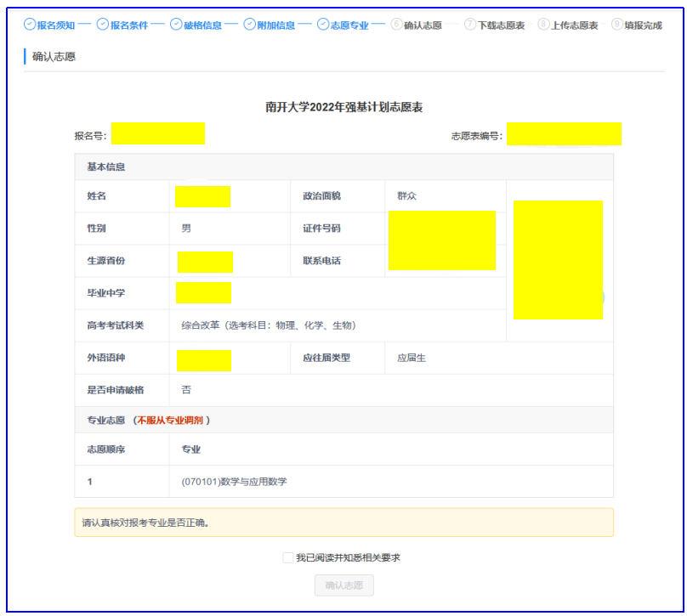
Task: Click the 报名号 label
Action: (x=90, y=136)
